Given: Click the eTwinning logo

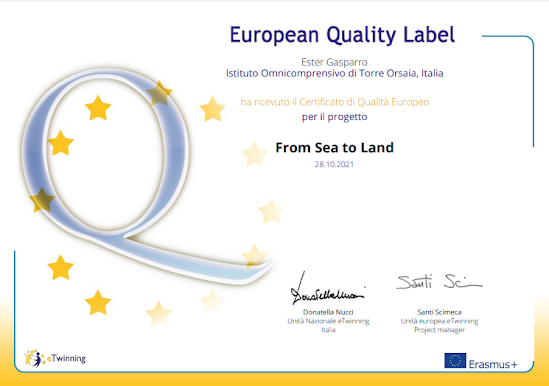Looking at the screenshot, I should tap(55, 358).
